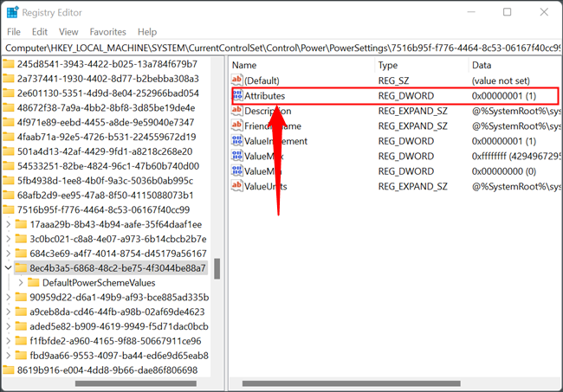The height and width of the screenshot is (392, 563).
Task: Select key name a9ceb8da-cd46-44fb-a98b-02af69de4623
Action: point(117,312)
